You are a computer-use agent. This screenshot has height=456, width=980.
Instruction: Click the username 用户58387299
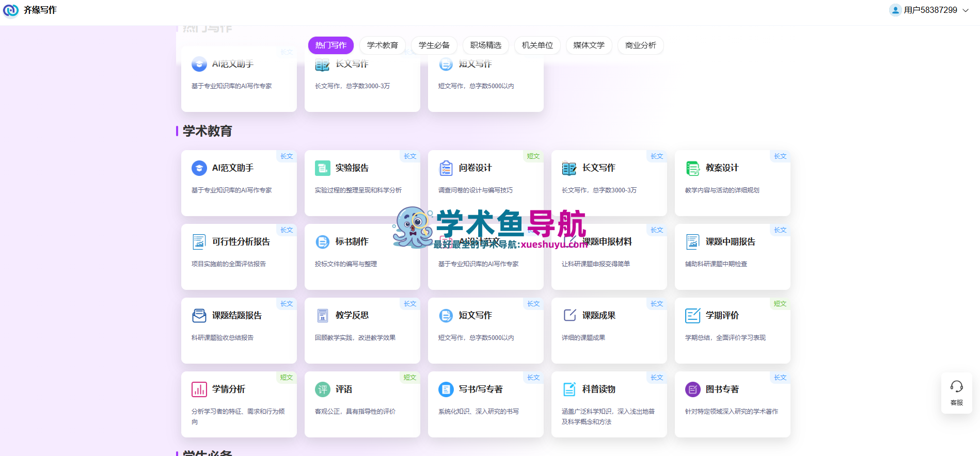(930, 10)
